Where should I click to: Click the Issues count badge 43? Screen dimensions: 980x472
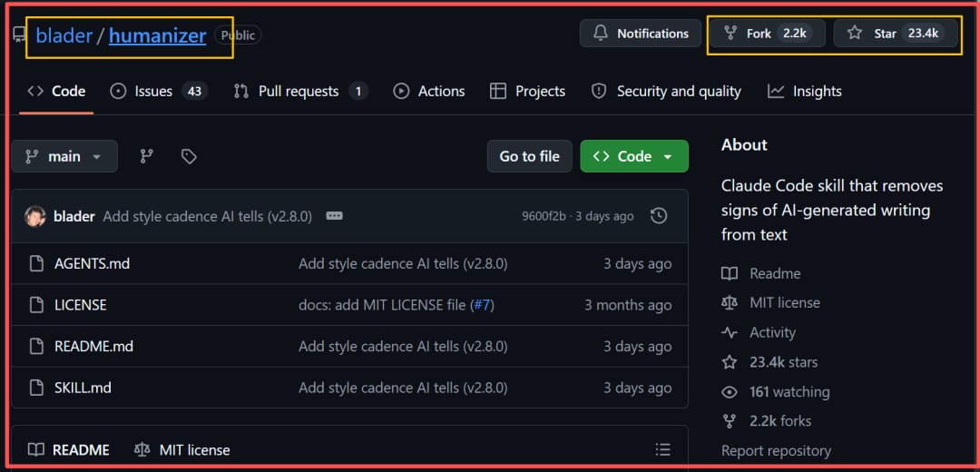pyautogui.click(x=194, y=92)
